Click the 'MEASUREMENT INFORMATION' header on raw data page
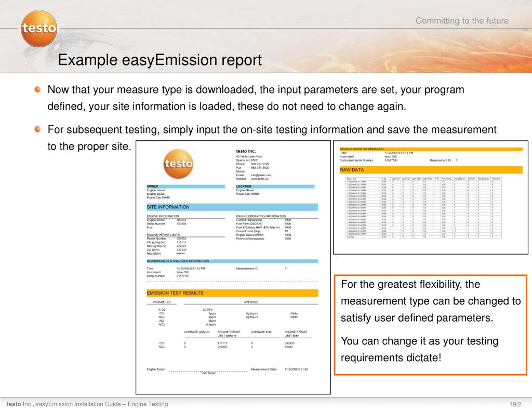The image size is (532, 411). coord(431,149)
